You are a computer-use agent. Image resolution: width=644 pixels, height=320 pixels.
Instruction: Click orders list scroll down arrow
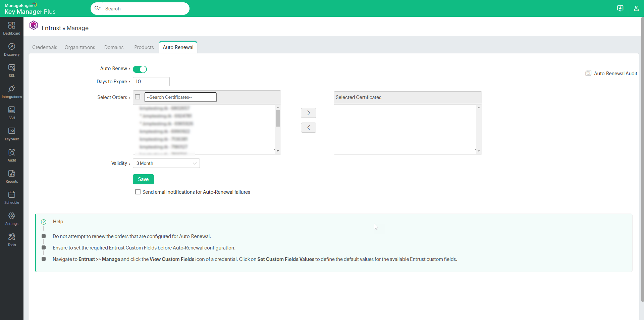(278, 151)
